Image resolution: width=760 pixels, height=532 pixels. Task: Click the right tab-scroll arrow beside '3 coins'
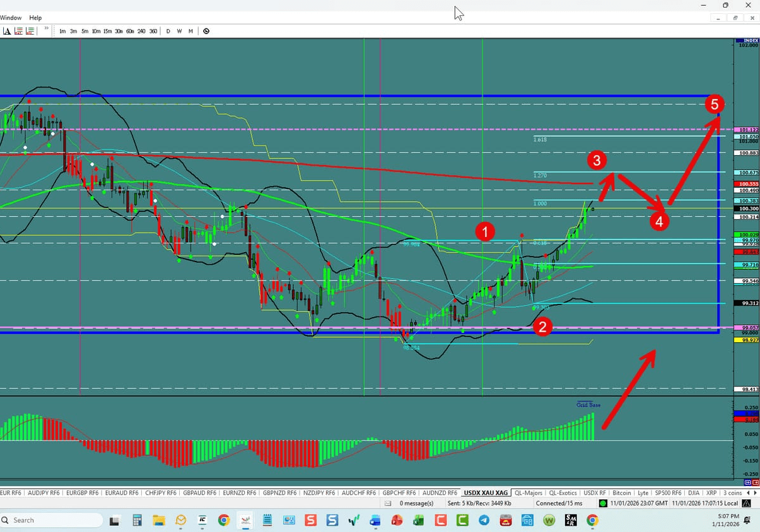point(754,492)
